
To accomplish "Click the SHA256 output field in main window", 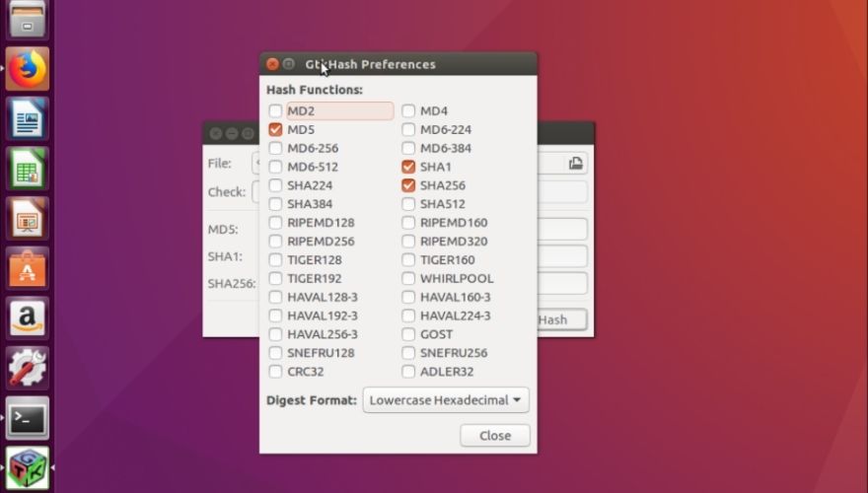I will pos(561,283).
